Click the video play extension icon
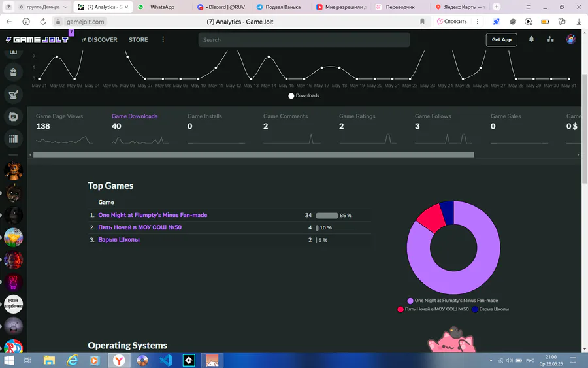Image resolution: width=588 pixels, height=368 pixels. pos(529,22)
